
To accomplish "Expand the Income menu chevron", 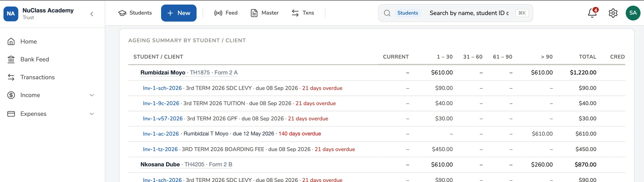I will click(92, 95).
